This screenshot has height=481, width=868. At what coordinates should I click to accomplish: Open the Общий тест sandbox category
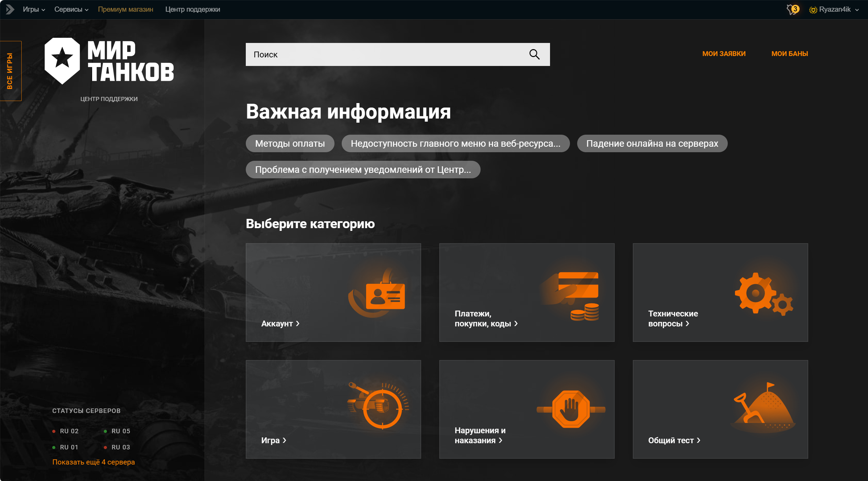[720, 409]
